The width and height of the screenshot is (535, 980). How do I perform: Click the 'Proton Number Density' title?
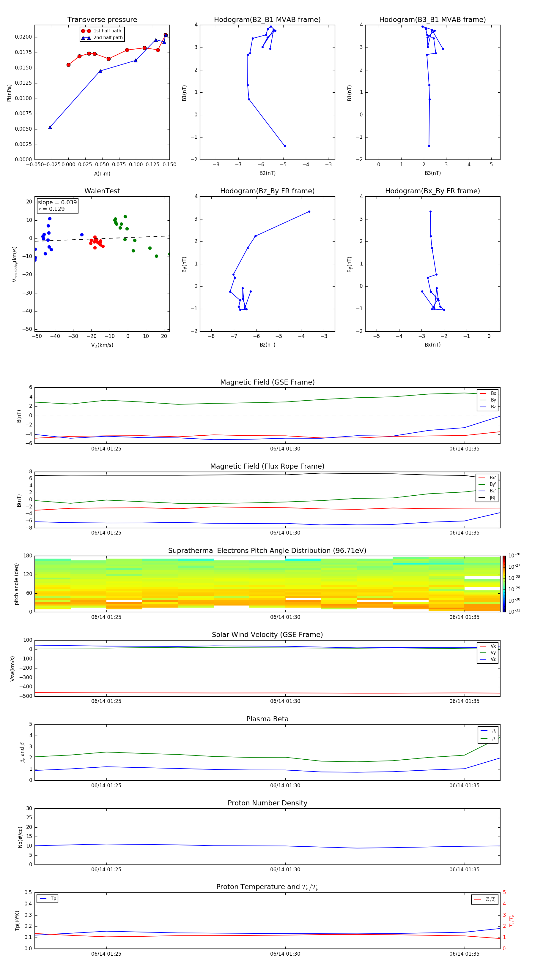coord(267,803)
